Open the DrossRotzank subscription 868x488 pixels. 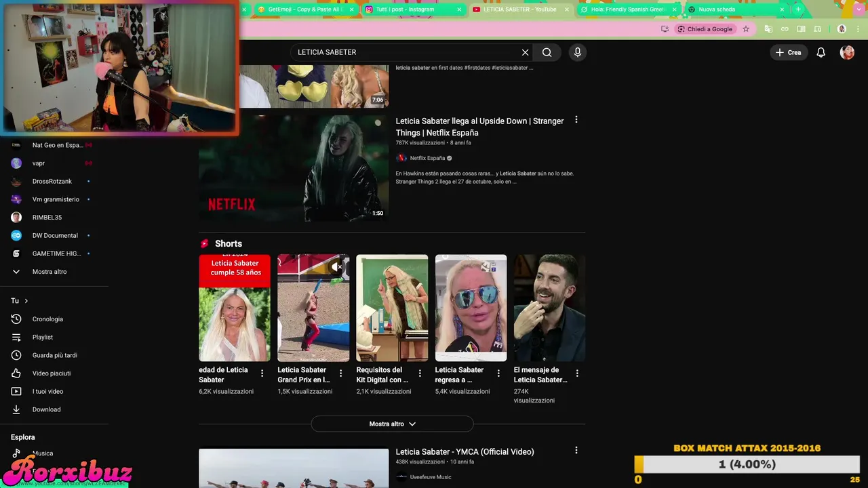click(x=54, y=181)
